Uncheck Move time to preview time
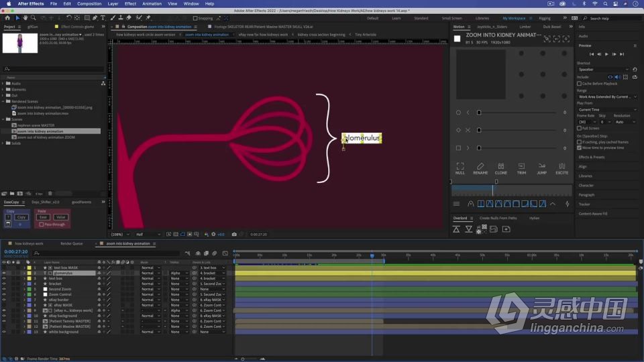Screen dimensions: 644x362 (579, 147)
